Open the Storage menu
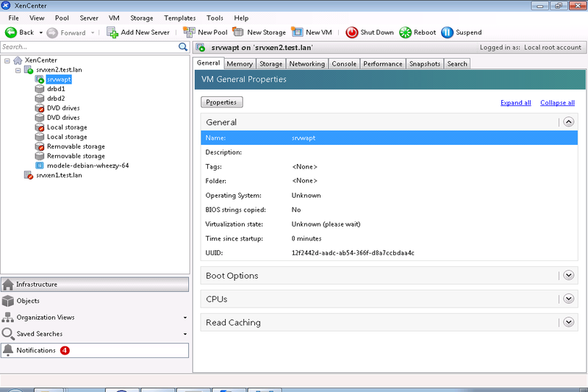This screenshot has height=392, width=588. pyautogui.click(x=142, y=18)
